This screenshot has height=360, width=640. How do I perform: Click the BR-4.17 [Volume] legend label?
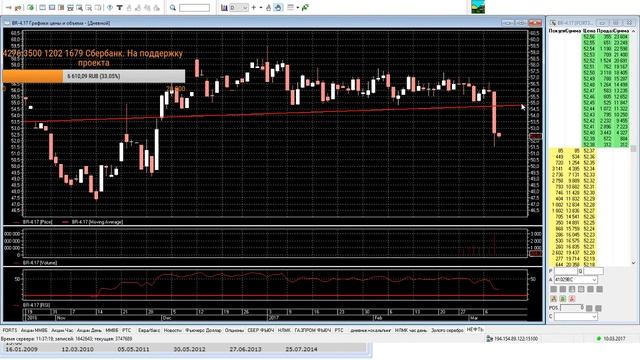point(40,263)
